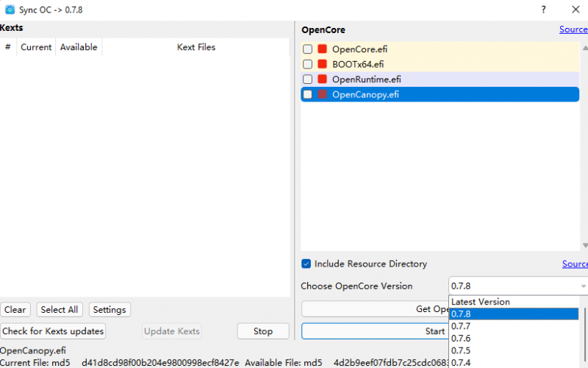The width and height of the screenshot is (588, 368).
Task: Click the Current File md5 hash value
Action: 160,363
